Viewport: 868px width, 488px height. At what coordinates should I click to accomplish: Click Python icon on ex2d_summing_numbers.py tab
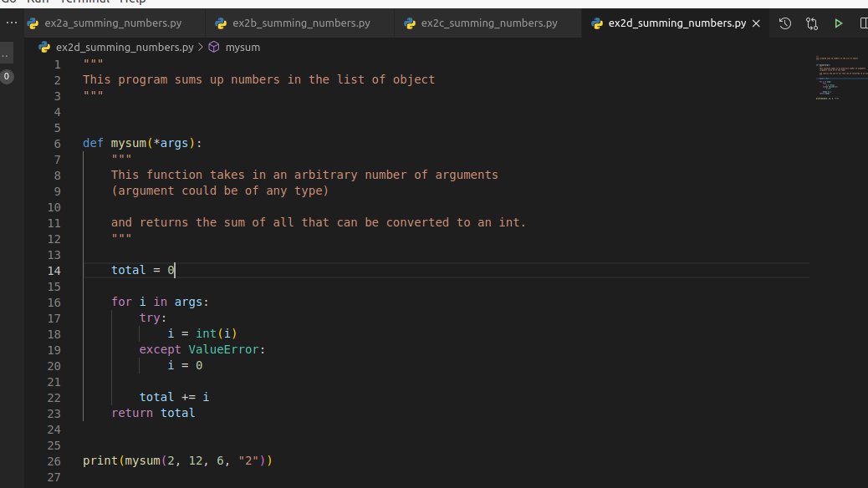coord(597,23)
